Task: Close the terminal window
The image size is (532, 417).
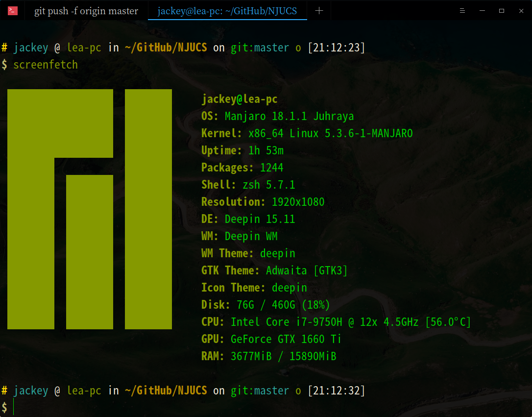Action: pyautogui.click(x=522, y=11)
